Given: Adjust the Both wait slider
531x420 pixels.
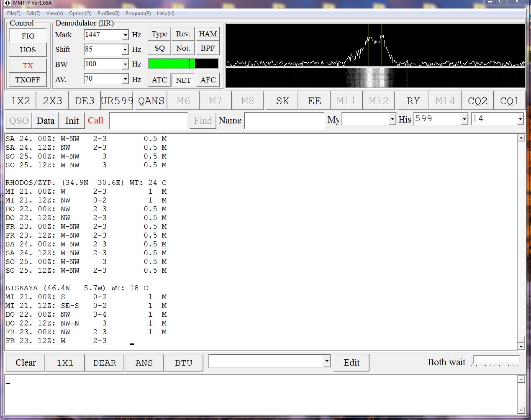Looking at the screenshot, I should (x=495, y=361).
